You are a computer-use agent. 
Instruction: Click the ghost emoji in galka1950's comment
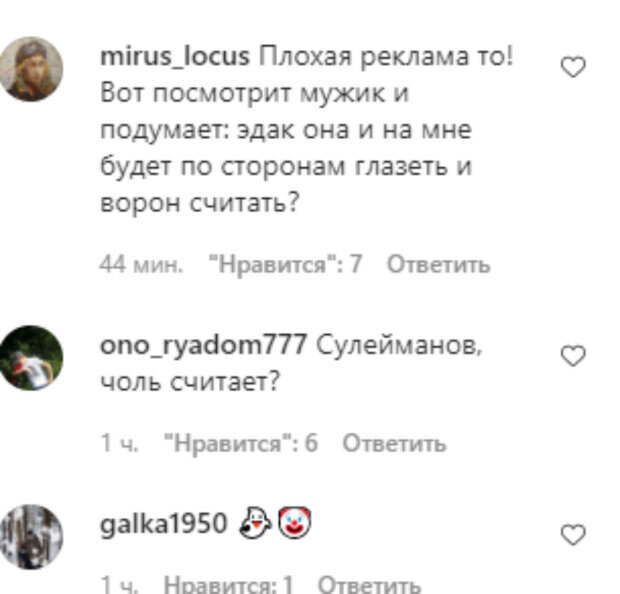point(255,523)
